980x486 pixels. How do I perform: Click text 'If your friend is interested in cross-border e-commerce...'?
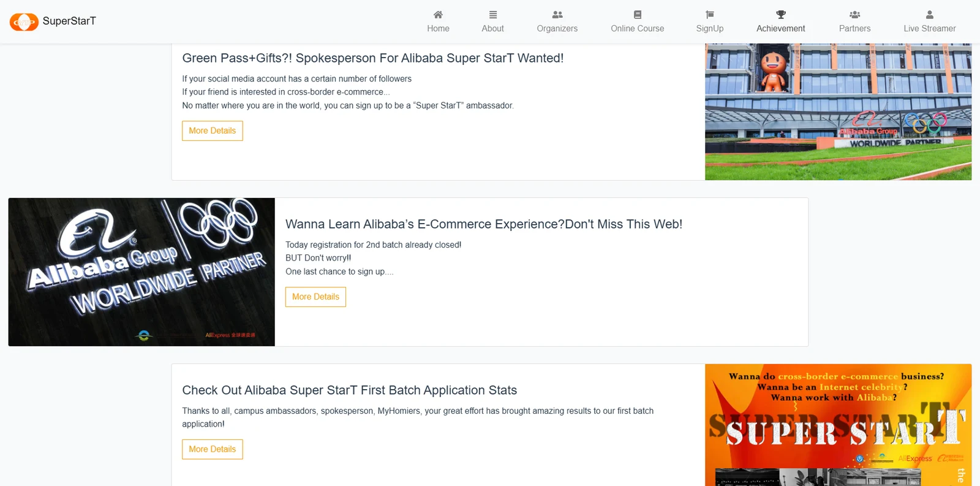pos(285,92)
